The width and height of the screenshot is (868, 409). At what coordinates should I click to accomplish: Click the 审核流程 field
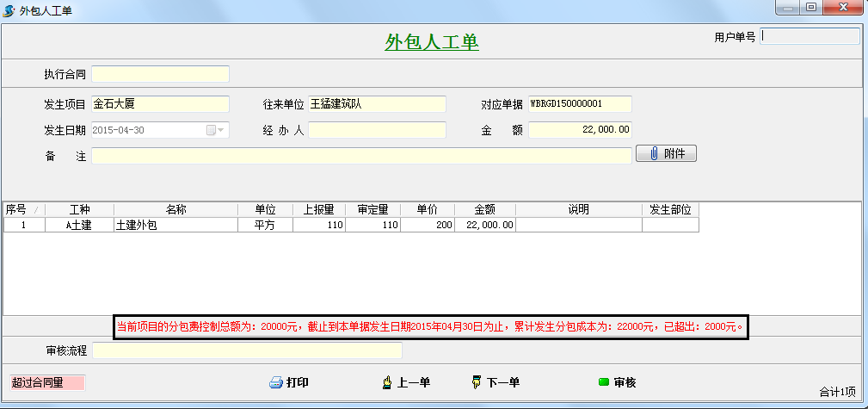click(x=247, y=350)
